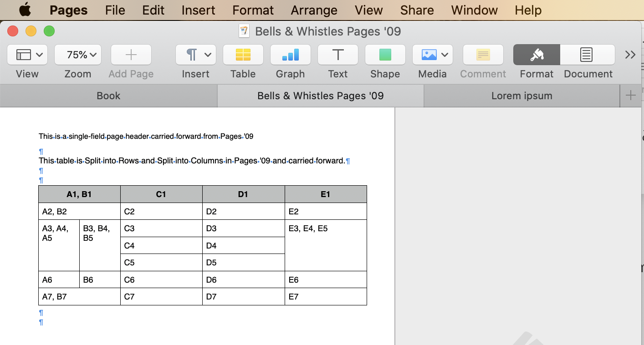Image resolution: width=644 pixels, height=345 pixels.
Task: Open the Window menu
Action: click(475, 10)
